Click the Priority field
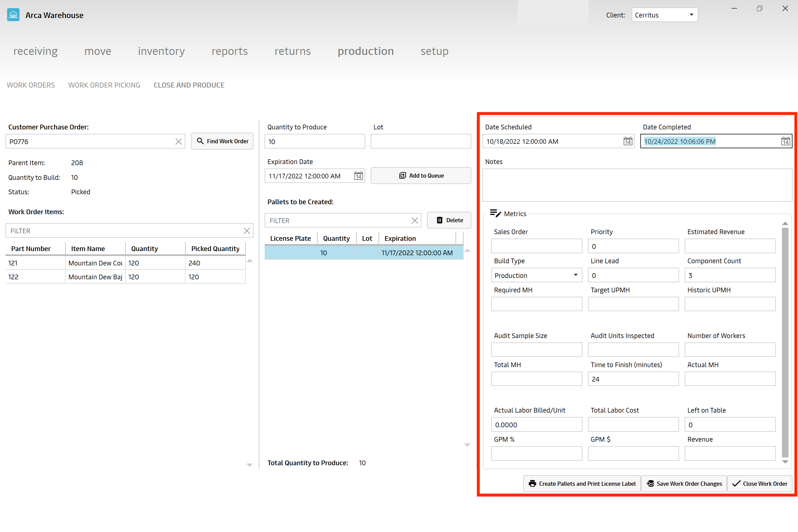Image resolution: width=798 pixels, height=532 pixels. [633, 246]
